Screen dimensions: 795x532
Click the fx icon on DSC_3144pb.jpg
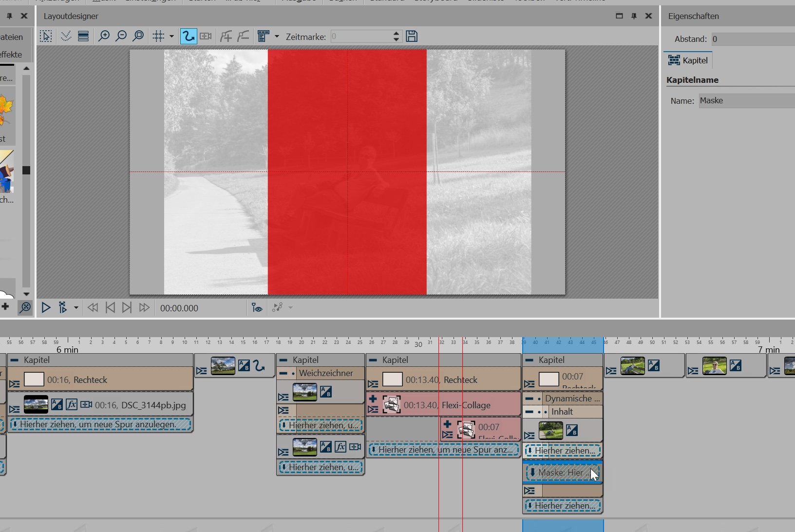pos(72,405)
